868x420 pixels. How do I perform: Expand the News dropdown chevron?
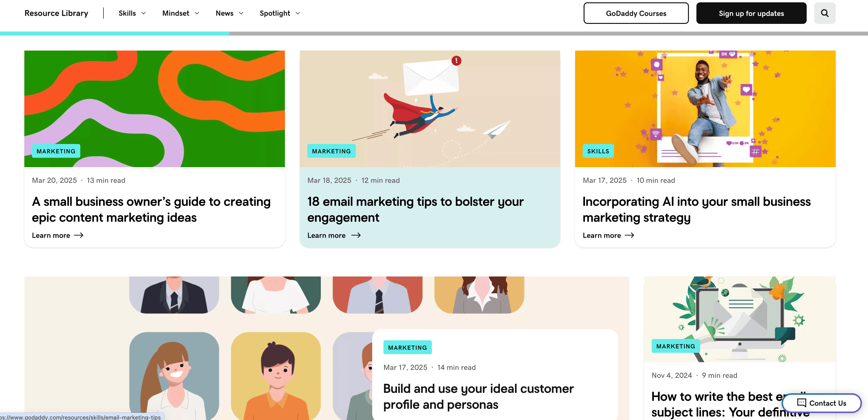tap(241, 13)
